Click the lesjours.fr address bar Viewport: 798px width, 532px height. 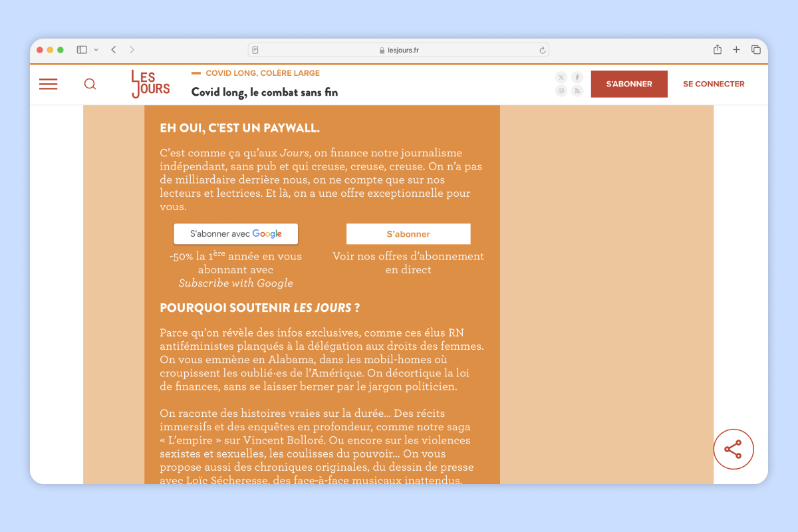pyautogui.click(x=398, y=50)
